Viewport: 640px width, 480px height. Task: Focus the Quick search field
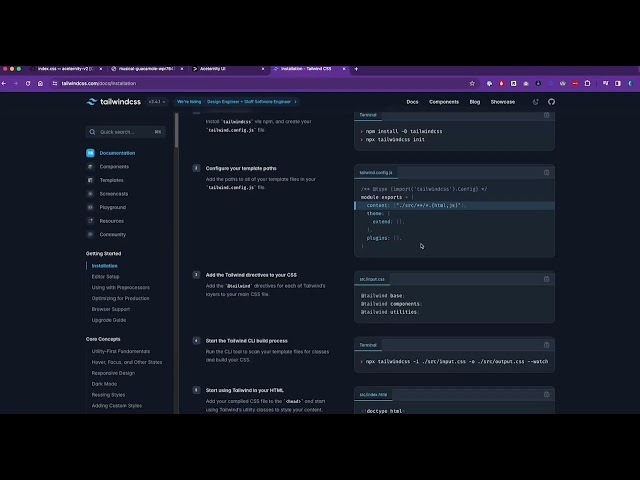[126, 132]
